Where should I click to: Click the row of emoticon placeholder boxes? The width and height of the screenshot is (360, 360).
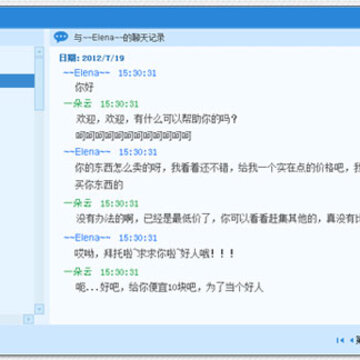[x=133, y=136]
